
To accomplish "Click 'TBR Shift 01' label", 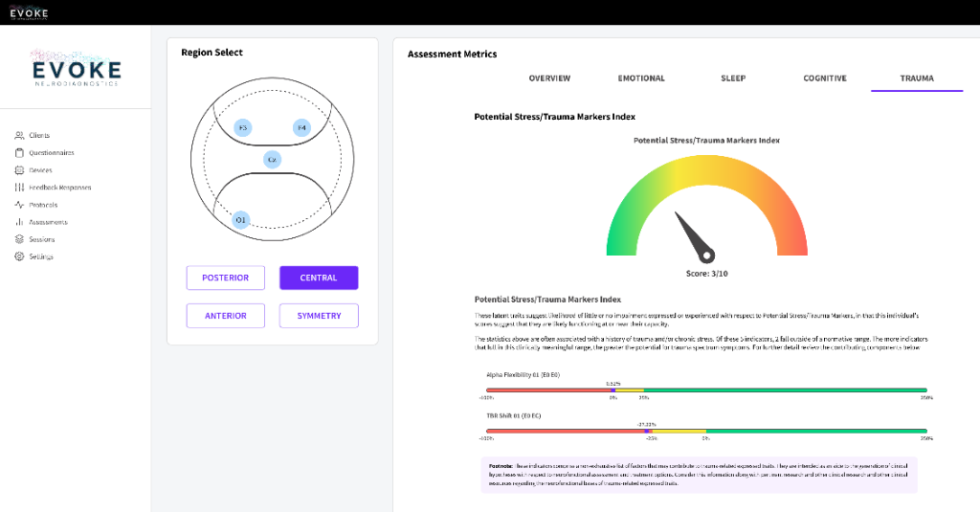I will [x=514, y=415].
